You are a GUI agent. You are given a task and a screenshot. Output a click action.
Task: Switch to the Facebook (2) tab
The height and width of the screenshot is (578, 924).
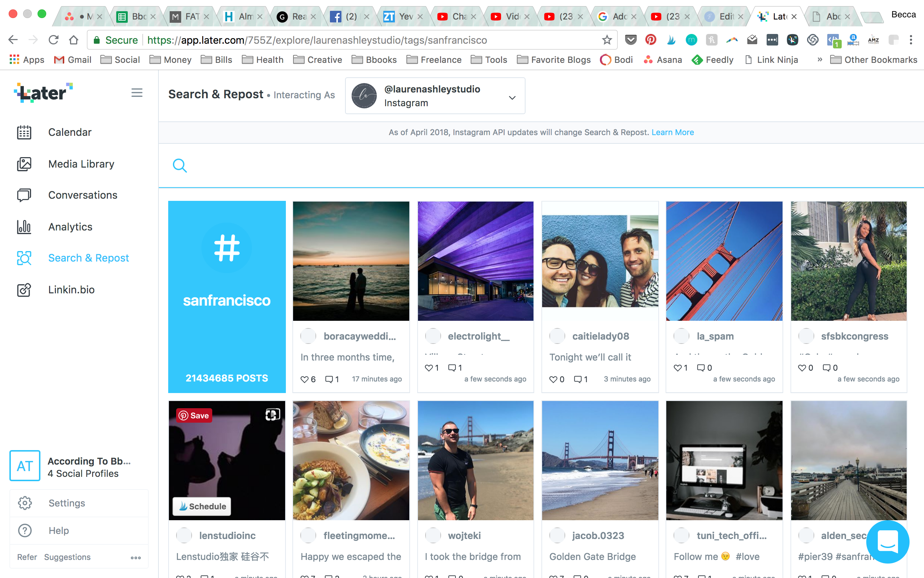pos(349,17)
